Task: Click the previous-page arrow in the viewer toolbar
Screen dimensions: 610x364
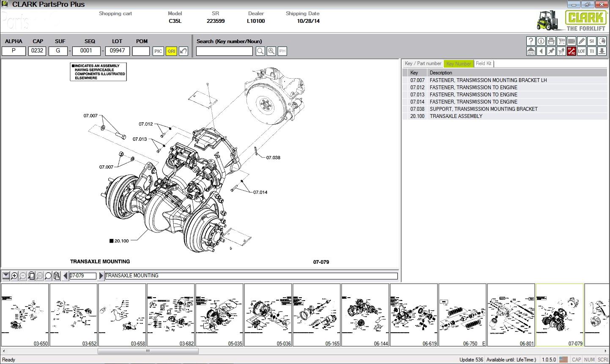Action: click(x=65, y=276)
